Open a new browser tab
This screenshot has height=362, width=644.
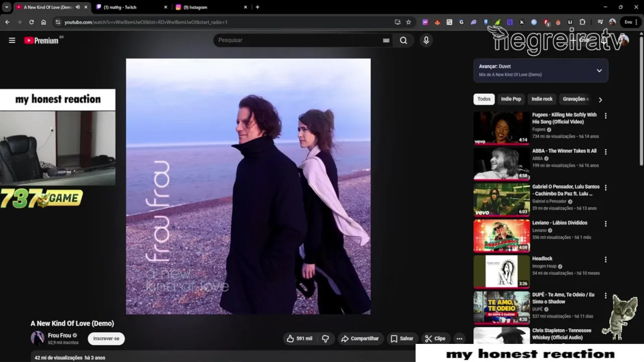pyautogui.click(x=258, y=7)
